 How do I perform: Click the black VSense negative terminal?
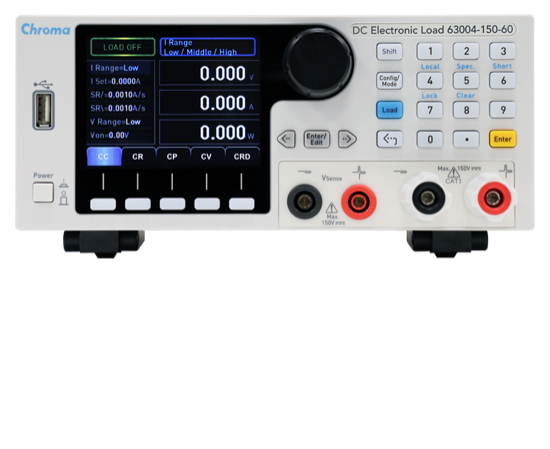pos(304,202)
